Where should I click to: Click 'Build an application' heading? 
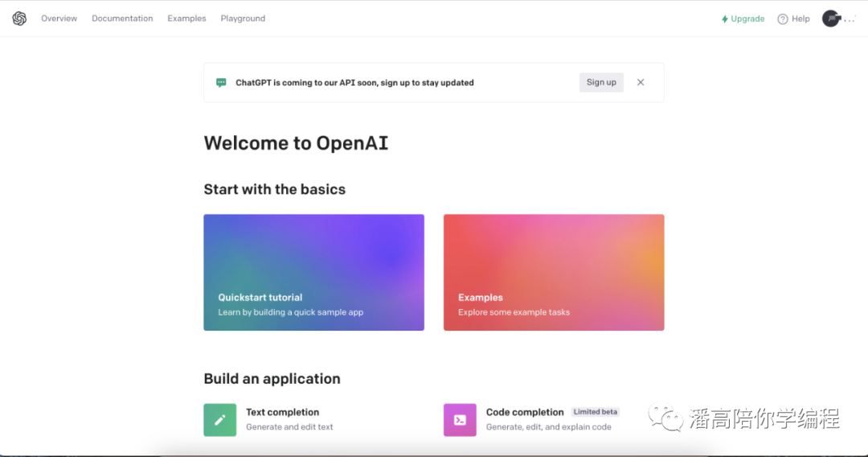pos(272,379)
